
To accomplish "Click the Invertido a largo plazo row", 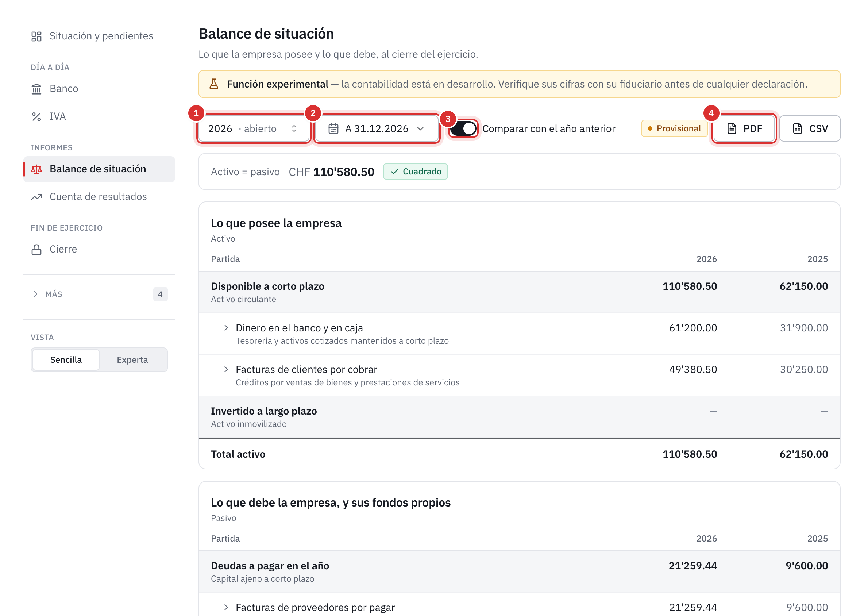I will pyautogui.click(x=520, y=417).
